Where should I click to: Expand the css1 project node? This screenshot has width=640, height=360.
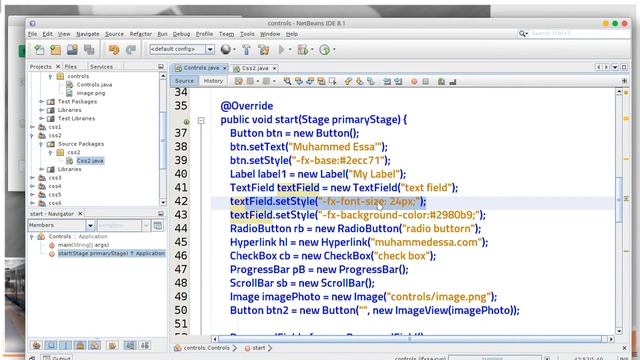click(32, 127)
